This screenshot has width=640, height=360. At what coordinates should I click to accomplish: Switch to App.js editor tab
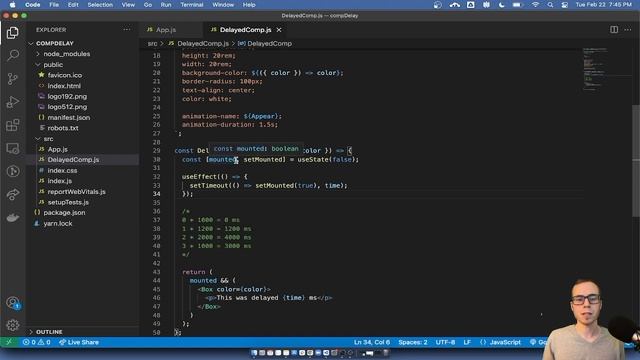pos(171,30)
